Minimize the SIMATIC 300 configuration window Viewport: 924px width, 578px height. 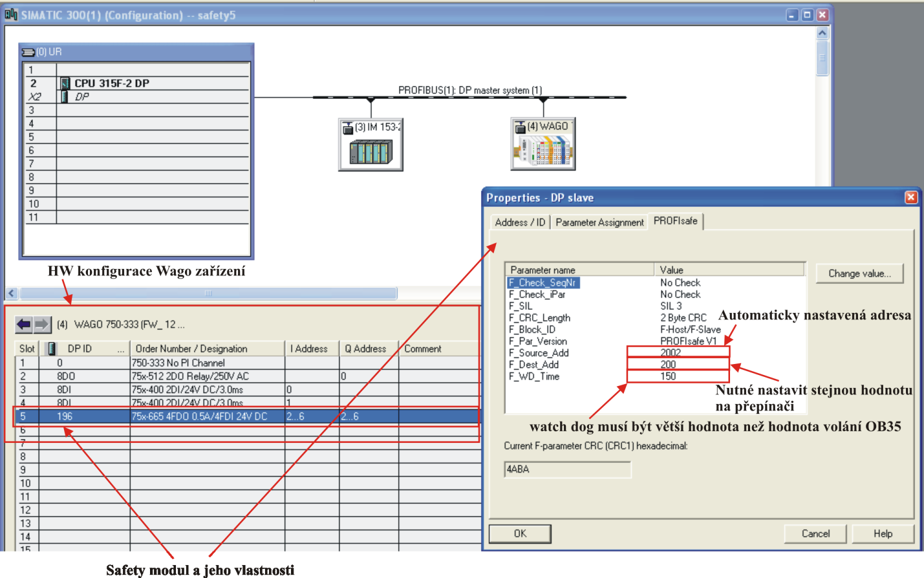[x=792, y=15]
